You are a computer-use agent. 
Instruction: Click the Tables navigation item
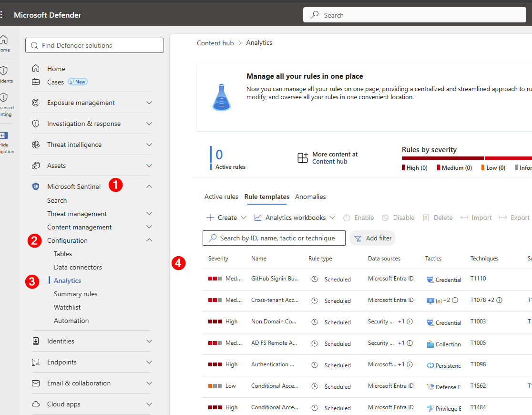click(x=63, y=254)
